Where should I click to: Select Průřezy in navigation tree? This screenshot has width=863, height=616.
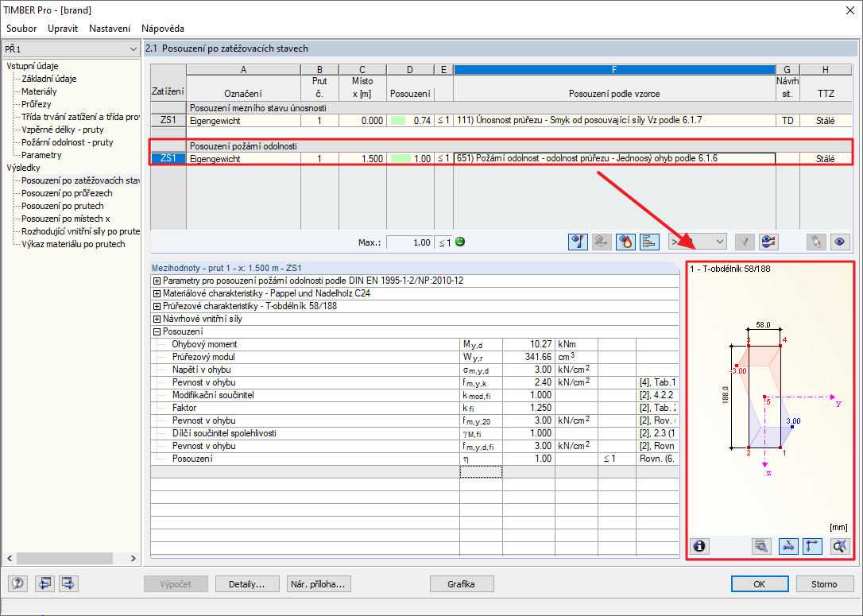pyautogui.click(x=37, y=104)
